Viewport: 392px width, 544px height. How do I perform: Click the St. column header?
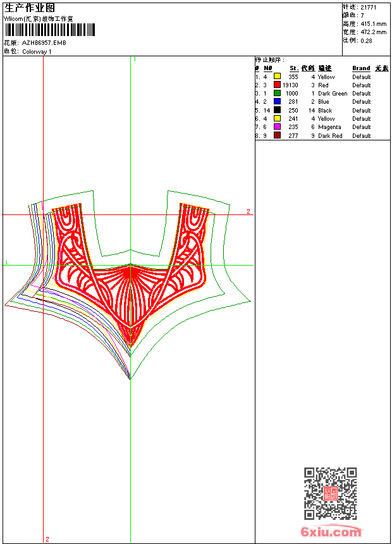[293, 68]
